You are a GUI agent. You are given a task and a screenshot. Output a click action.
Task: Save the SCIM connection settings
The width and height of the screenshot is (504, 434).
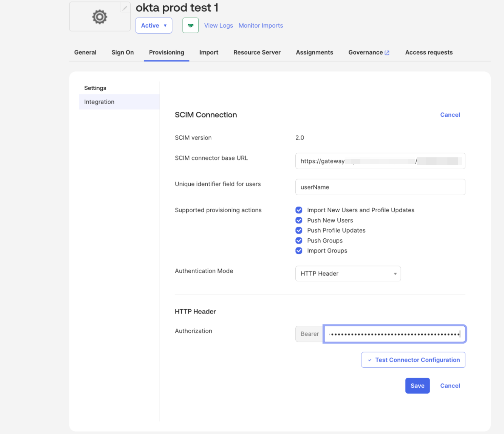pyautogui.click(x=417, y=386)
